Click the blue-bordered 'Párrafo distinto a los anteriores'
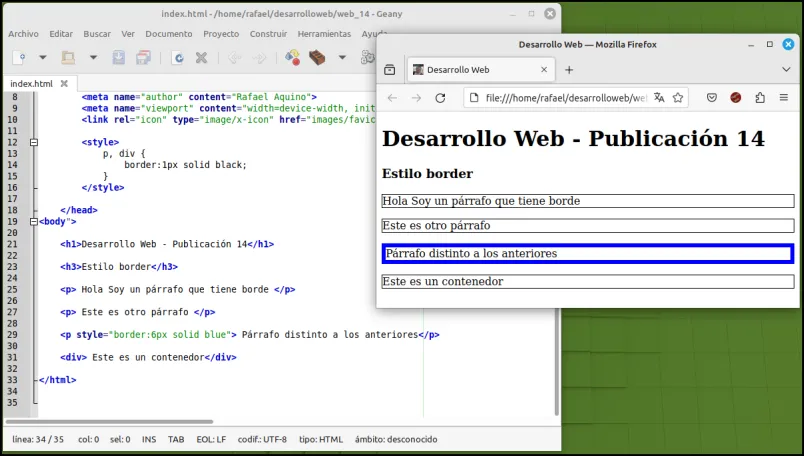804x456 pixels. coord(588,254)
